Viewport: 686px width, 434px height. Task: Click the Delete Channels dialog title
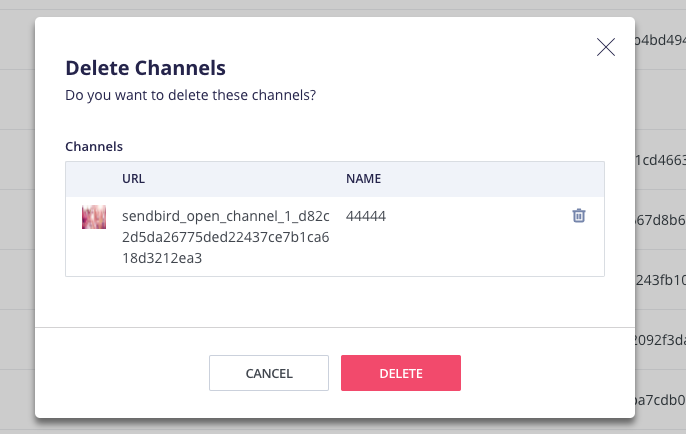click(145, 68)
